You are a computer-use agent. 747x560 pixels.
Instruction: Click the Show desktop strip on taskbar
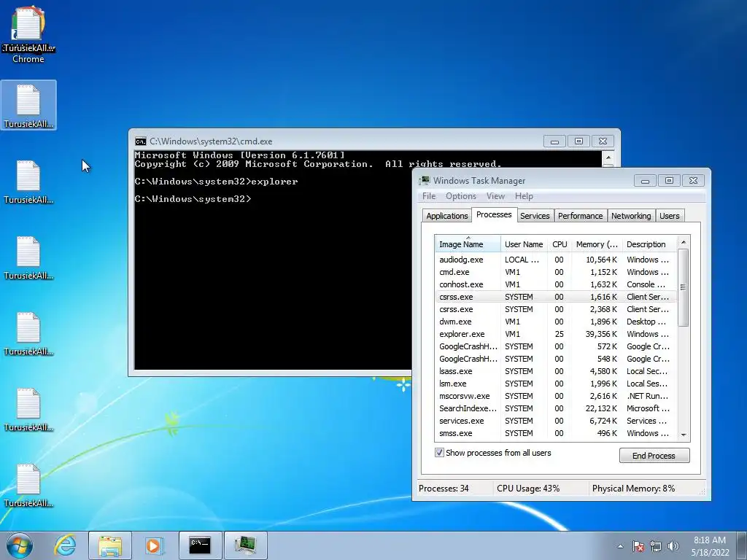tap(743, 545)
